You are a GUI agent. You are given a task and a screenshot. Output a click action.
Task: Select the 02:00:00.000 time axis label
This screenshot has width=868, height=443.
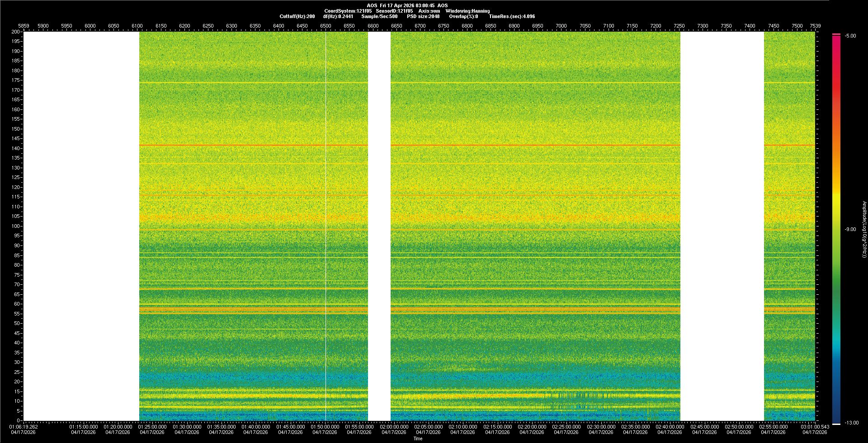point(394,427)
